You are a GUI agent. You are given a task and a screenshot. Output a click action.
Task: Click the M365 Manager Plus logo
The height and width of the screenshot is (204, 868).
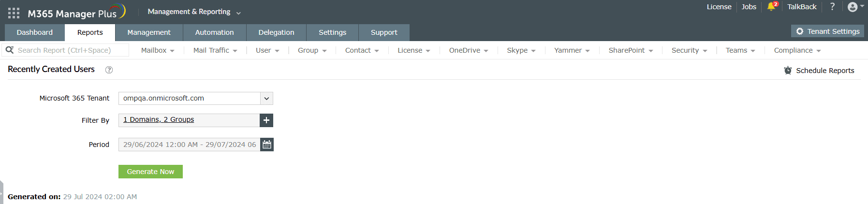pos(77,12)
